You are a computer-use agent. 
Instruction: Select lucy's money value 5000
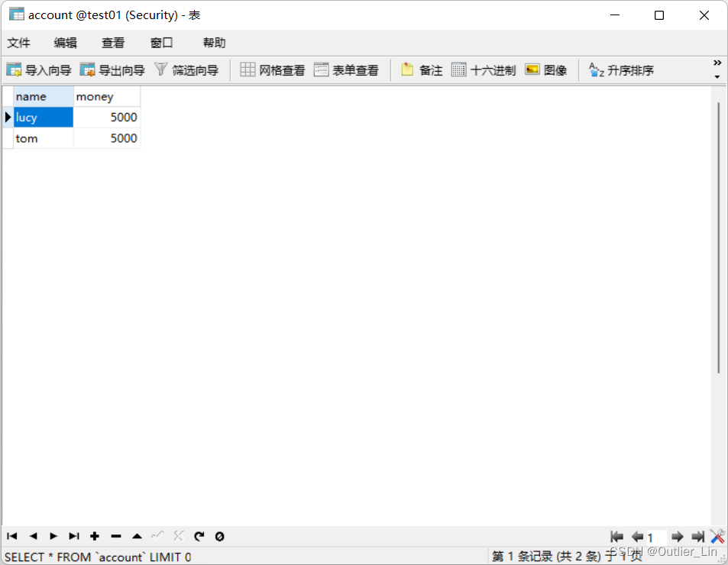click(107, 117)
